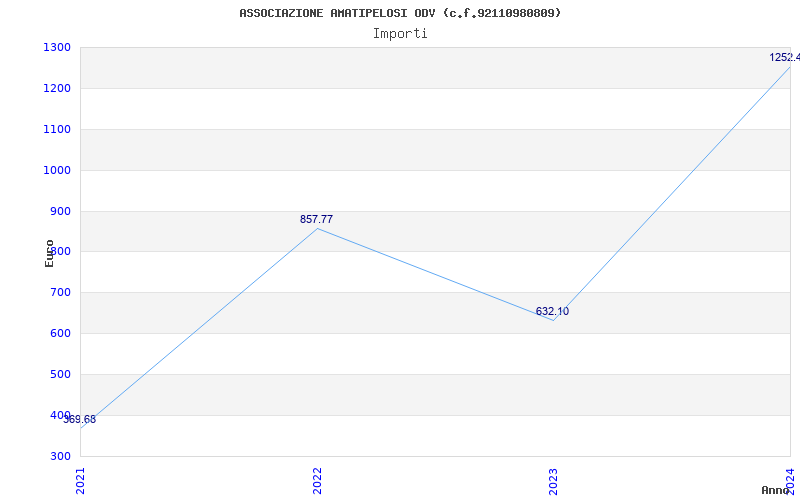This screenshot has width=800, height=500.
Task: Click the Euro axis title
Action: (49, 253)
